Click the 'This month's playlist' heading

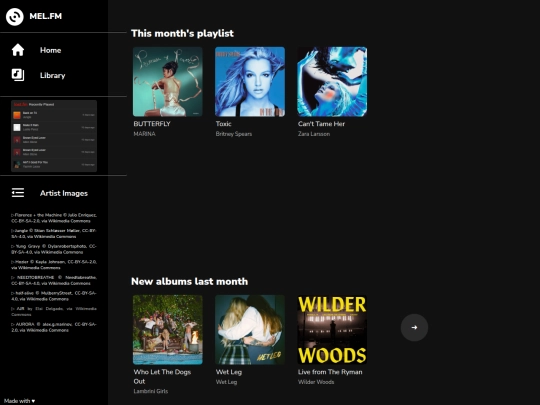pos(182,33)
